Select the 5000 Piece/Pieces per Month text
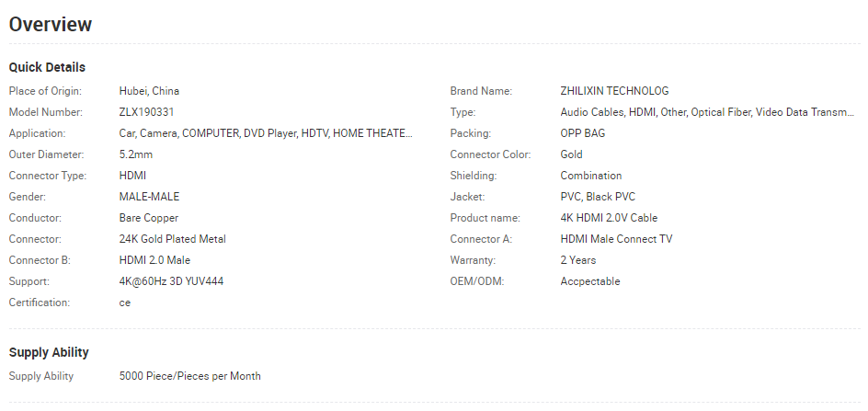Screen dimensions: 868x411 tap(189, 377)
